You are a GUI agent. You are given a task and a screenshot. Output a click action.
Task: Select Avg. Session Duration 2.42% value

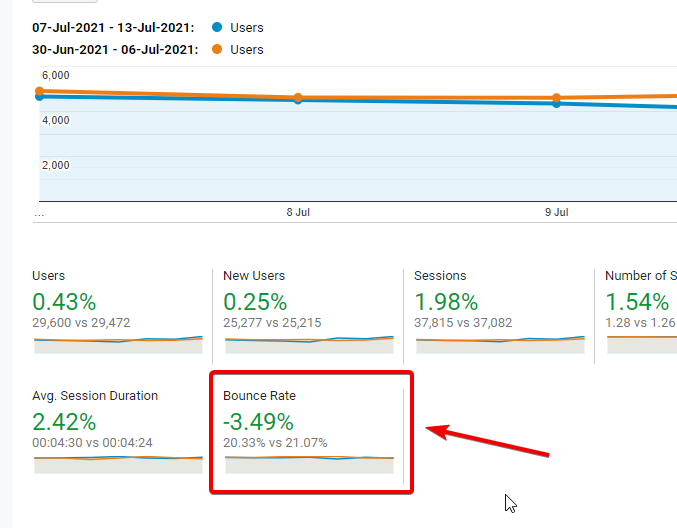(x=64, y=422)
